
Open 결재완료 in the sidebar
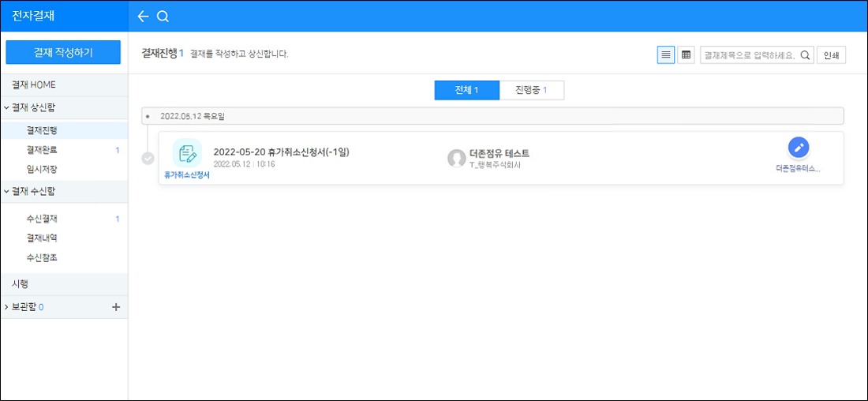42,149
